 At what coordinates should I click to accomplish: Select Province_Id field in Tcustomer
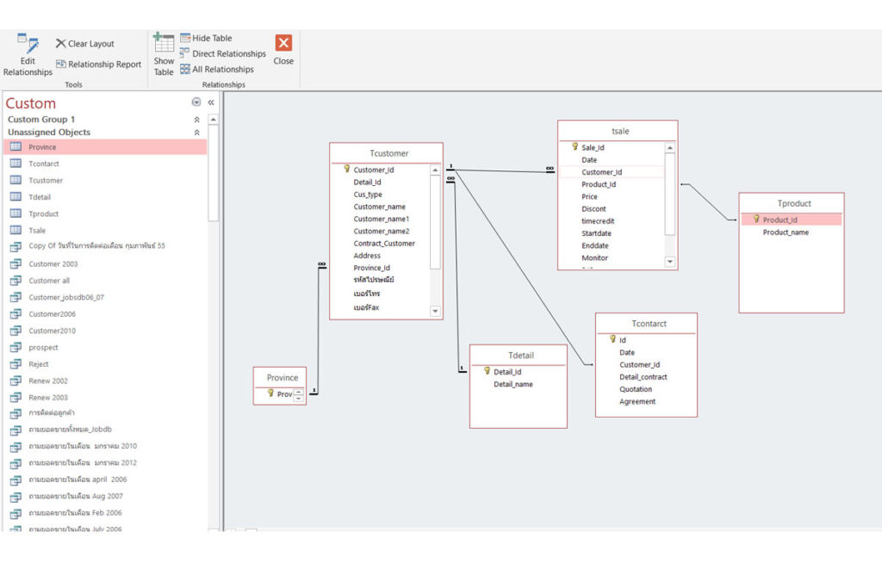tap(372, 268)
